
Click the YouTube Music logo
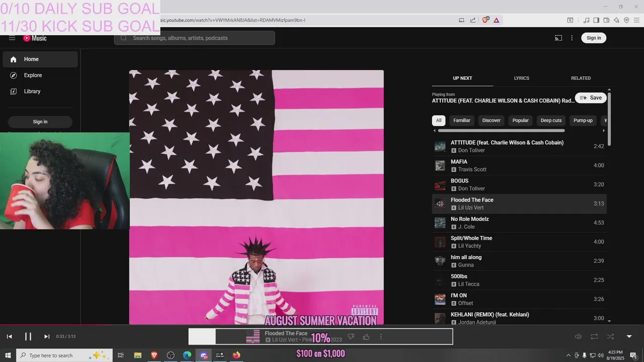[x=35, y=38]
